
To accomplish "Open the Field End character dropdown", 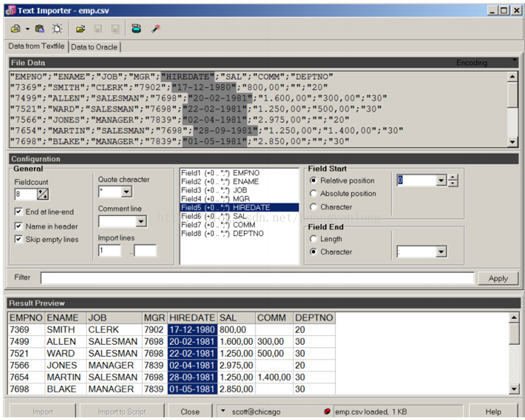I will pyautogui.click(x=441, y=251).
